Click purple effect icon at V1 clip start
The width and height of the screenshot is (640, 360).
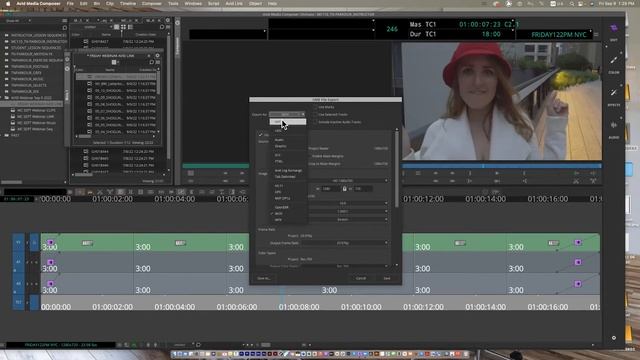(x=50, y=242)
